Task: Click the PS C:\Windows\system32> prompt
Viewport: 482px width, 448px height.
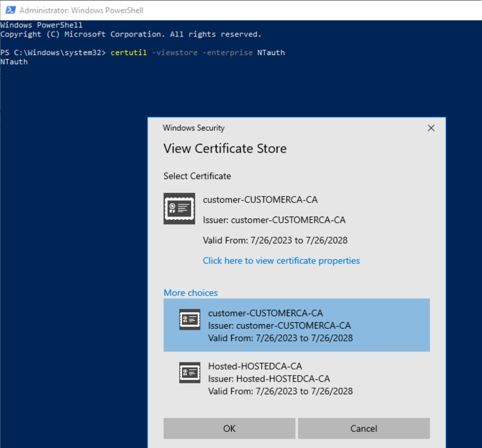Action: click(x=53, y=53)
